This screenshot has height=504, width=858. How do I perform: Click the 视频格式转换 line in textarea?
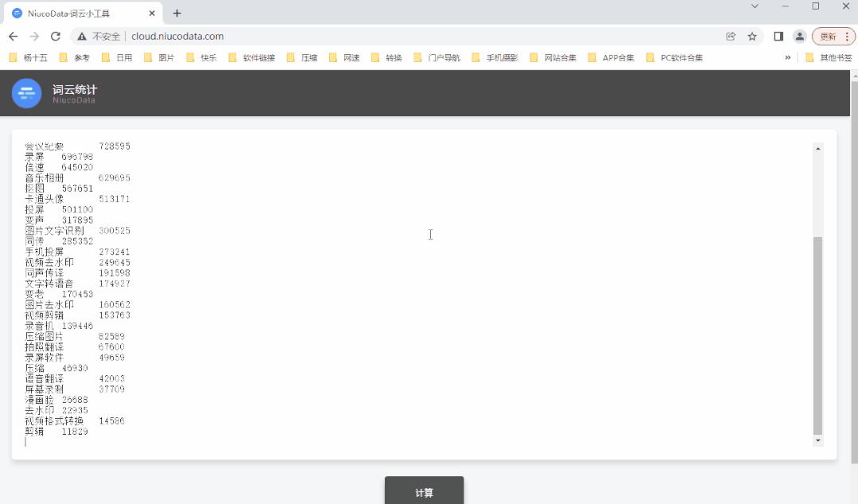(x=75, y=421)
